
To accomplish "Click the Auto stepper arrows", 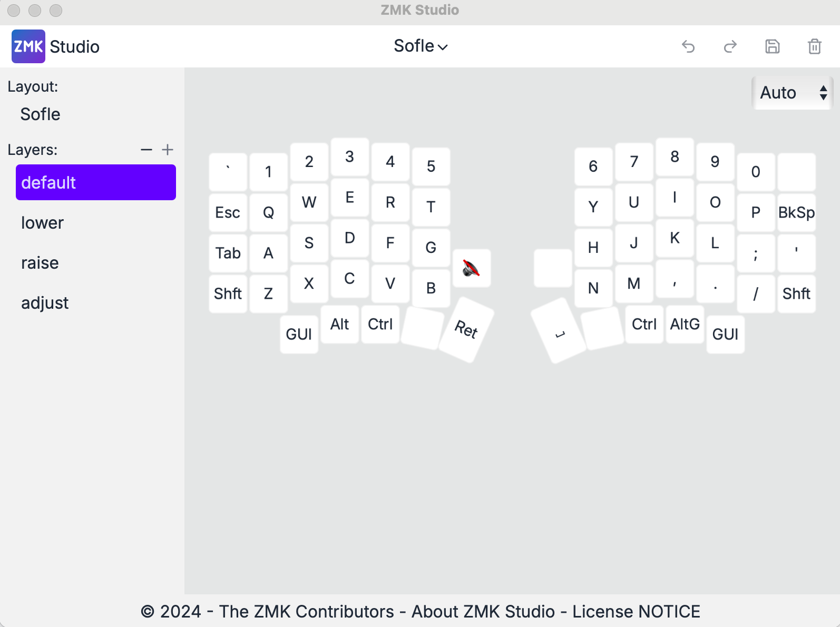I will click(823, 93).
